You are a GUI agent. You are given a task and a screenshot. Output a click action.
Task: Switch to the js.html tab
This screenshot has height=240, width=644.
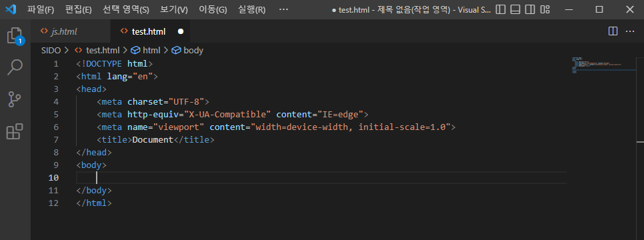(x=71, y=31)
